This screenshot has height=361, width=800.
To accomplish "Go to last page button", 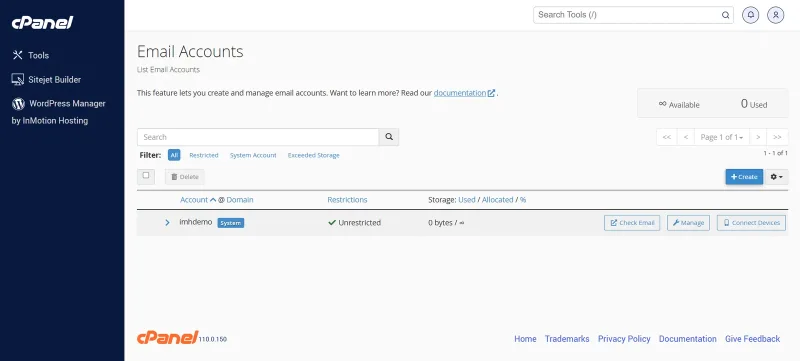I will [777, 137].
